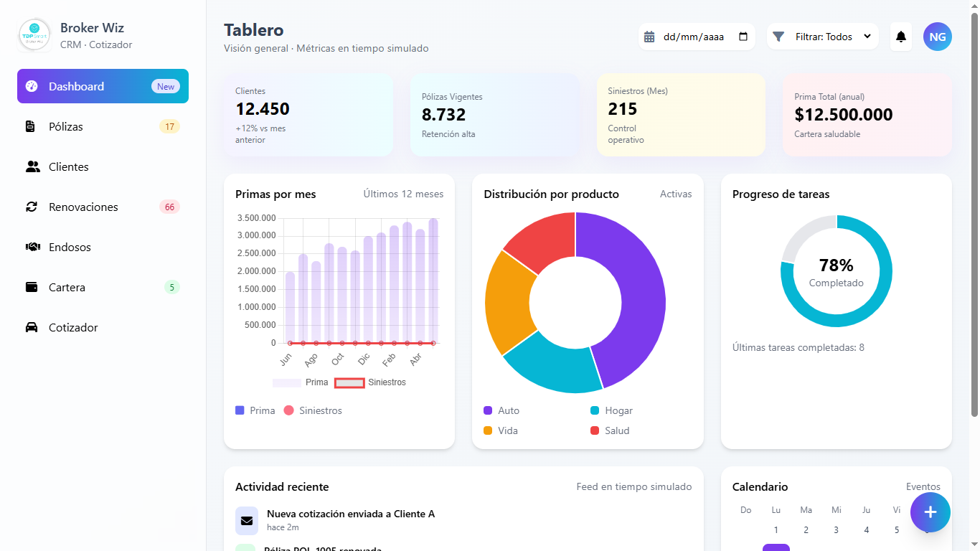
Task: Click the Cotizador car icon
Action: (x=32, y=328)
